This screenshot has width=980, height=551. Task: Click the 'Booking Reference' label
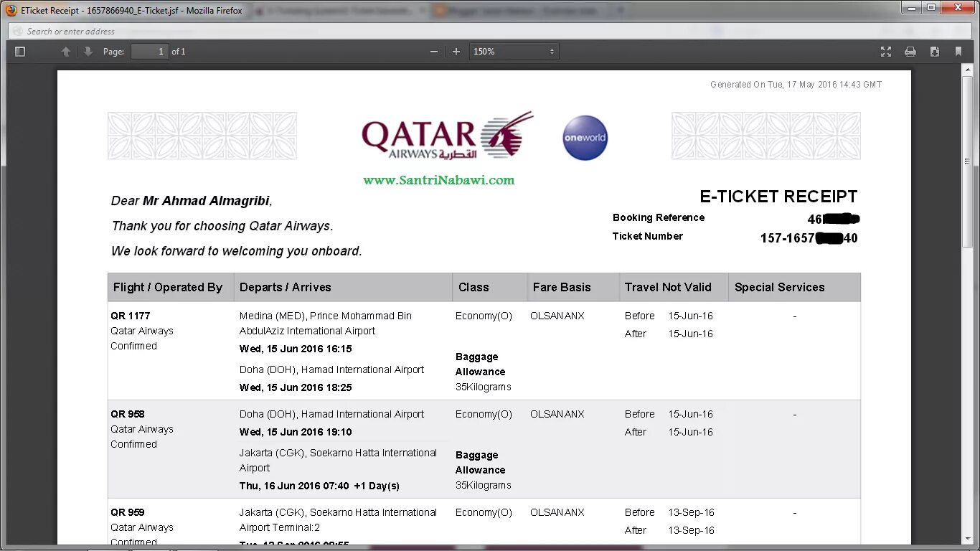[659, 217]
